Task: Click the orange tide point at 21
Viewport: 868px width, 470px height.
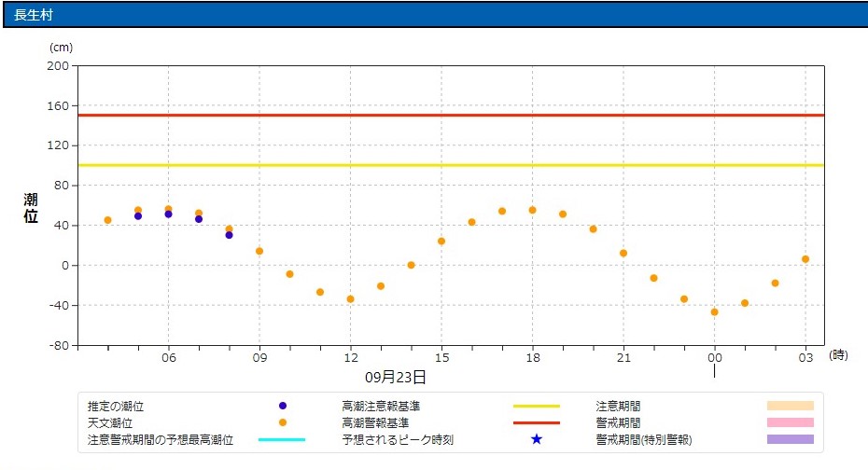Action: 623,254
